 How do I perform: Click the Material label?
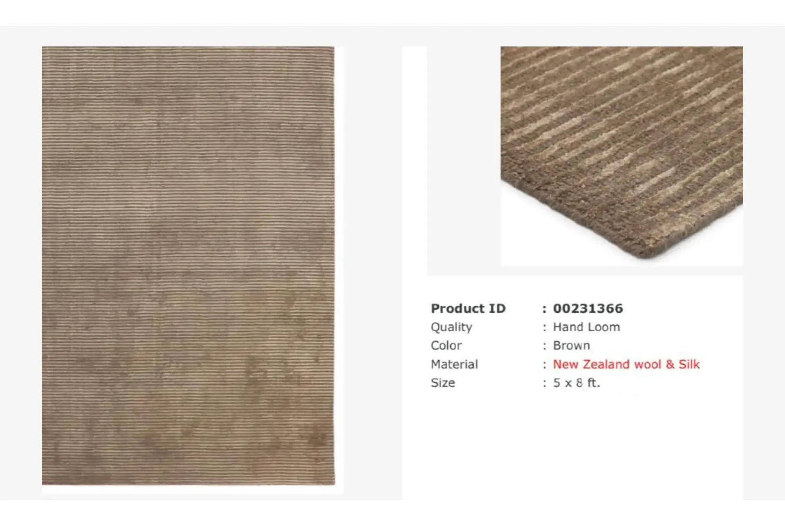tap(454, 364)
